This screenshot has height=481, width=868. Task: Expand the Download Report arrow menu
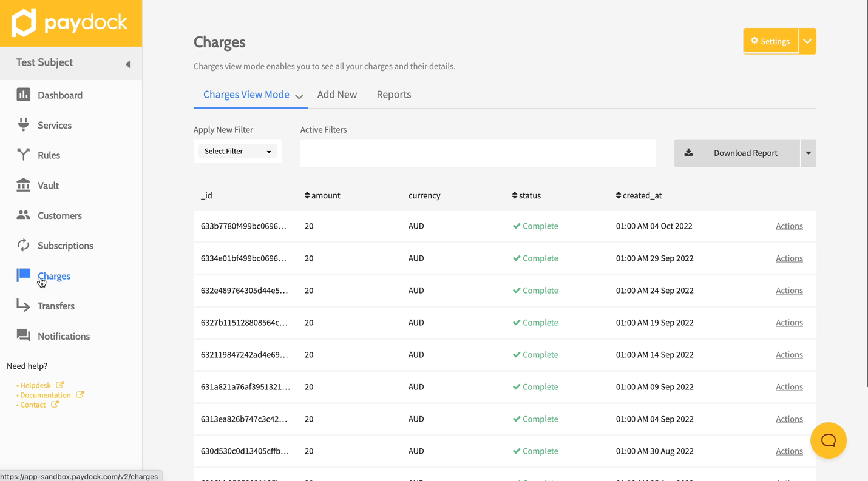click(x=808, y=153)
